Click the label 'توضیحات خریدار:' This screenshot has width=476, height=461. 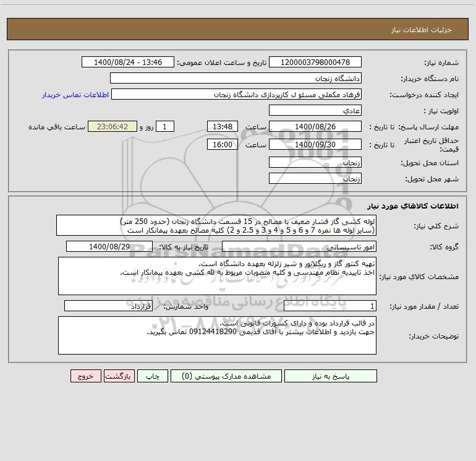click(434, 336)
